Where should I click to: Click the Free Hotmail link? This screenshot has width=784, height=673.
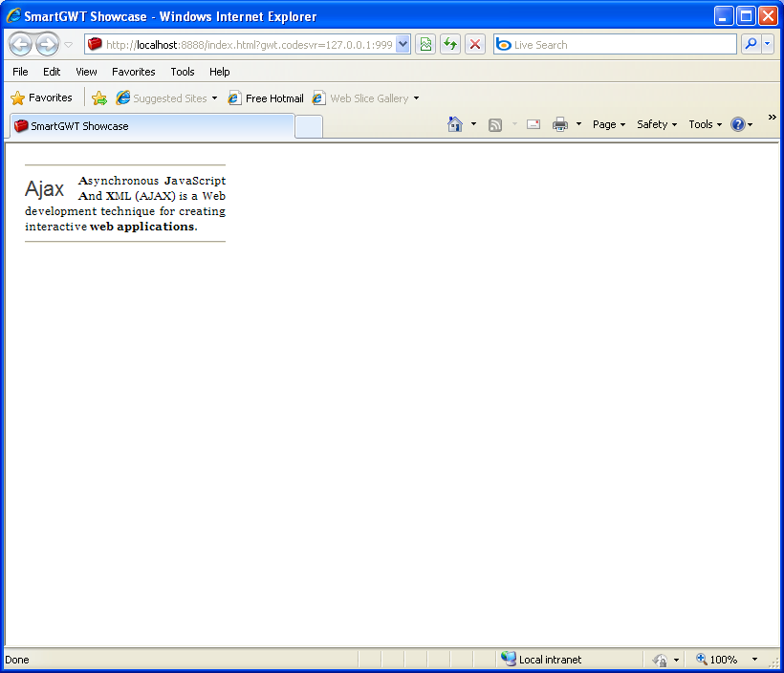(x=266, y=98)
